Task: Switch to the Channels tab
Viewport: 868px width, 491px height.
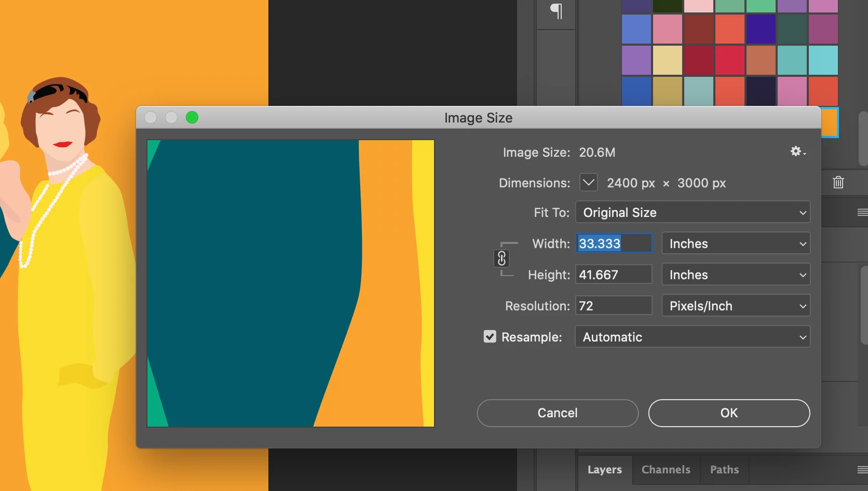Action: [x=666, y=470]
